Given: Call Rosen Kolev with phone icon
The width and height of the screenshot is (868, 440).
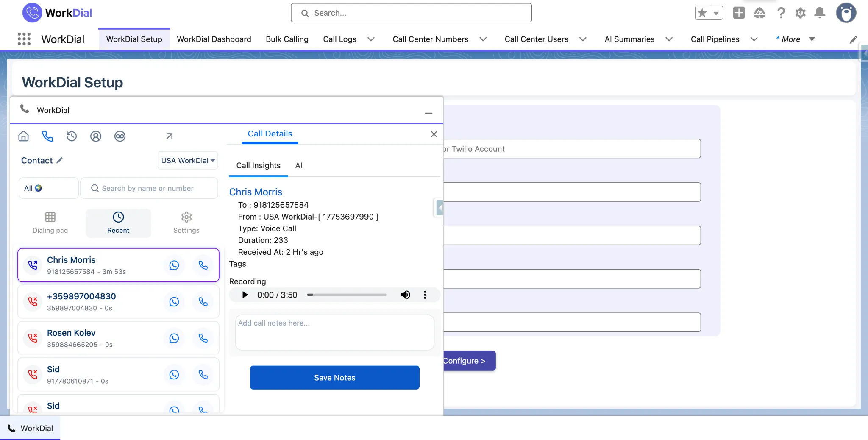Looking at the screenshot, I should pos(203,338).
